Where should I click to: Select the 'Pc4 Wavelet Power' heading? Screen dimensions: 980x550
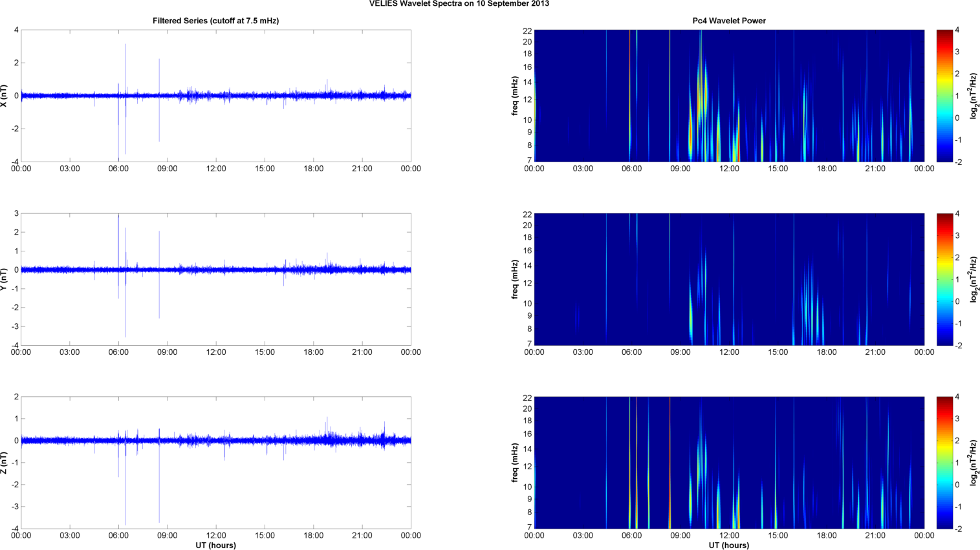(728, 21)
